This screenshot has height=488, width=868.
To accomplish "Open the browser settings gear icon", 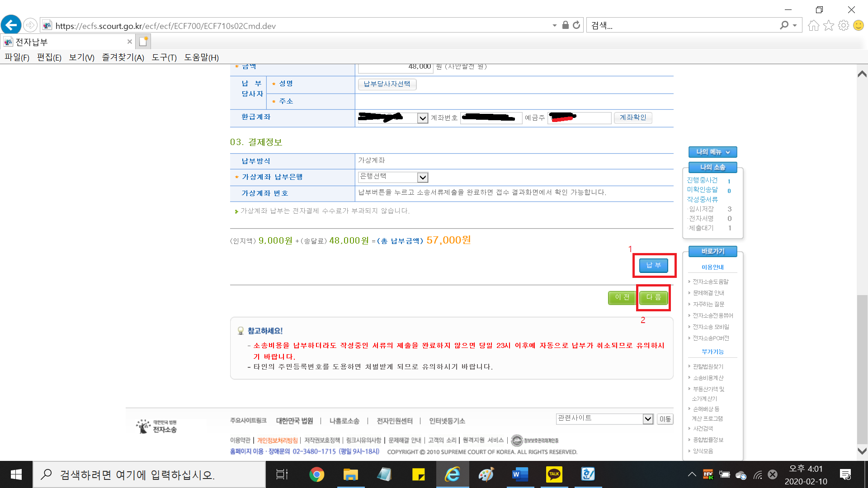I will [843, 25].
